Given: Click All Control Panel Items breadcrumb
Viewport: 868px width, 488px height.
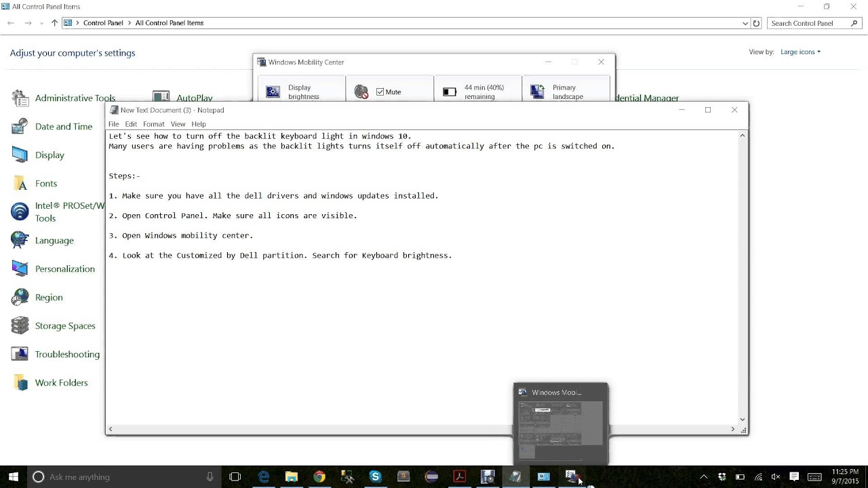Looking at the screenshot, I should (170, 23).
